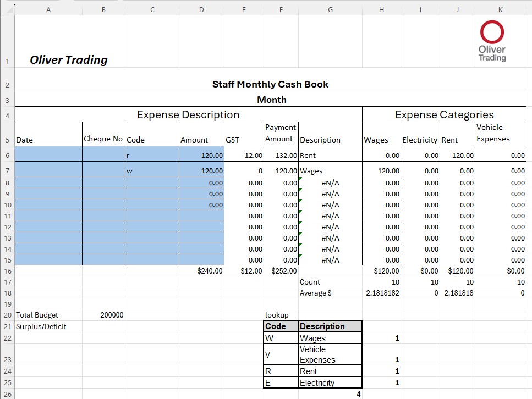Viewport: 532px width, 399px height.
Task: Click the #N/A error cell in row 15
Action: 330,260
